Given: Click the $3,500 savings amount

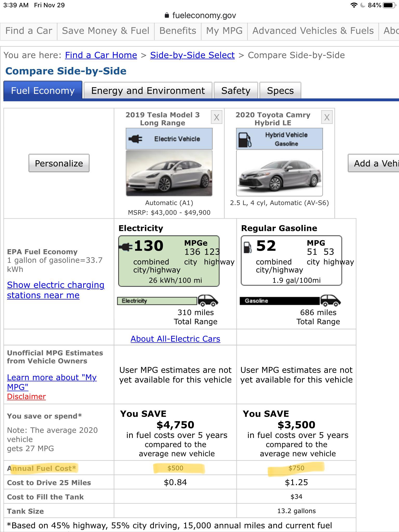Looking at the screenshot, I should point(296,425).
